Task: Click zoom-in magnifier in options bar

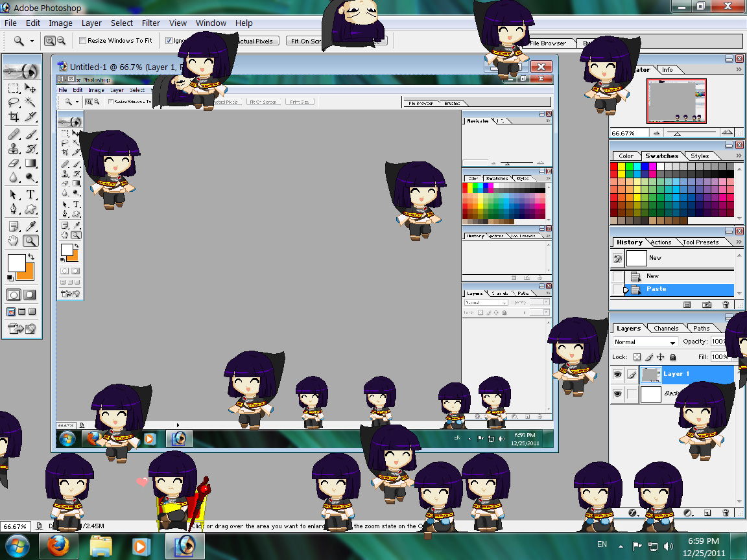Action: pos(49,41)
